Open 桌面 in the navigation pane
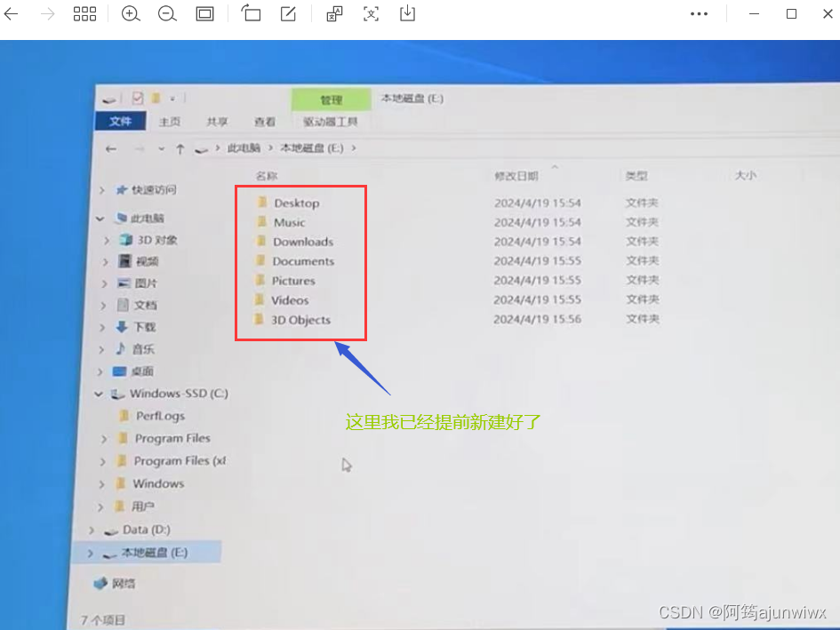Image resolution: width=840 pixels, height=630 pixels. pyautogui.click(x=142, y=371)
